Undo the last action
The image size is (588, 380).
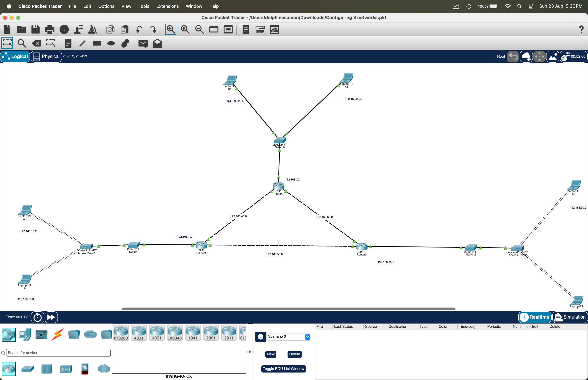click(139, 29)
